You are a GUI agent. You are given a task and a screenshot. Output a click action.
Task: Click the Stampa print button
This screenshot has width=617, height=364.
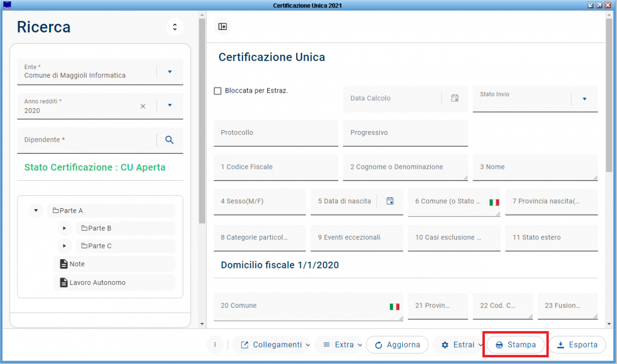coord(515,345)
